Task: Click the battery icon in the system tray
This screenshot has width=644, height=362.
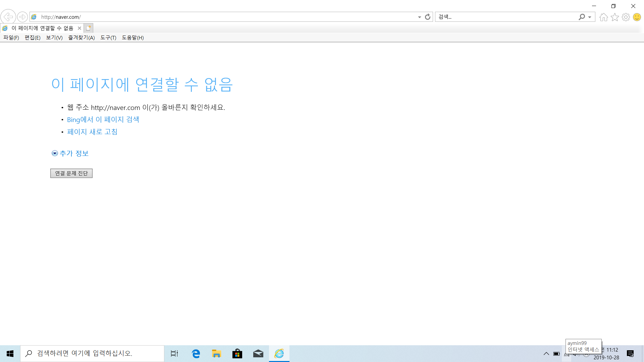Action: (x=556, y=354)
